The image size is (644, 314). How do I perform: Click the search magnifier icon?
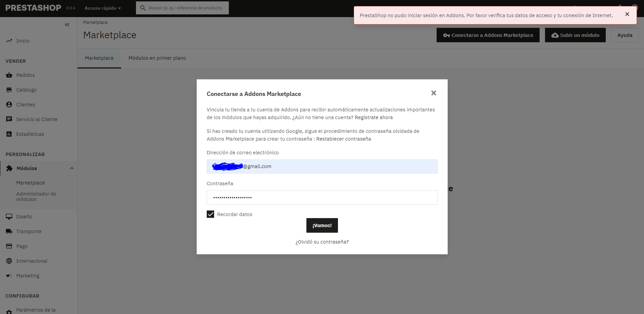click(x=143, y=8)
